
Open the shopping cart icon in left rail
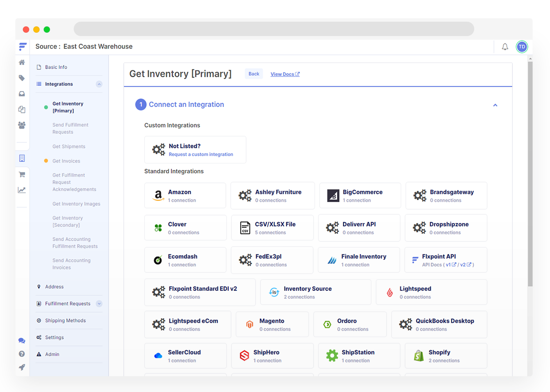coord(22,174)
